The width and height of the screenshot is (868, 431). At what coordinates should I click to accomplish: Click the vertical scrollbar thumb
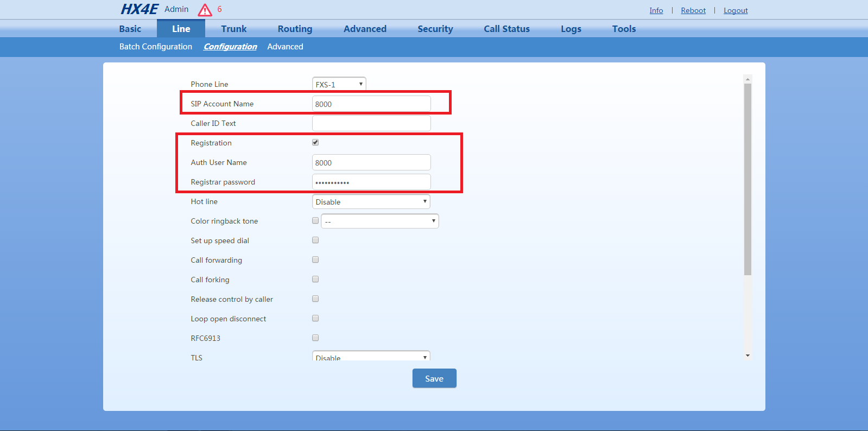(747, 179)
